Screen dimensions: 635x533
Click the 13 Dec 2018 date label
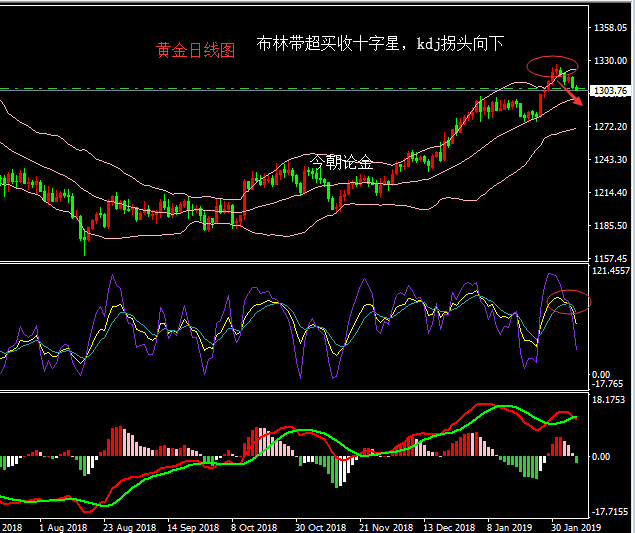[x=449, y=527]
